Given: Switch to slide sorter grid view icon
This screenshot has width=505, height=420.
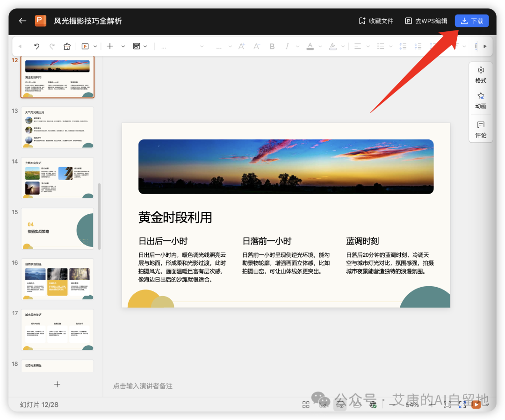Looking at the screenshot, I should point(306,404).
